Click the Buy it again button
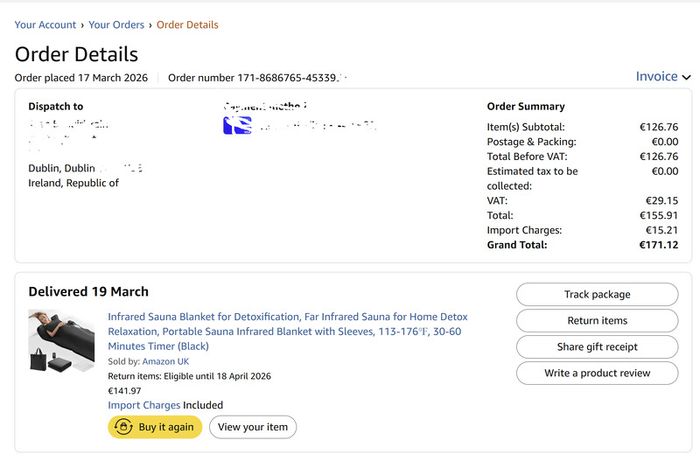700x461 pixels. (155, 427)
